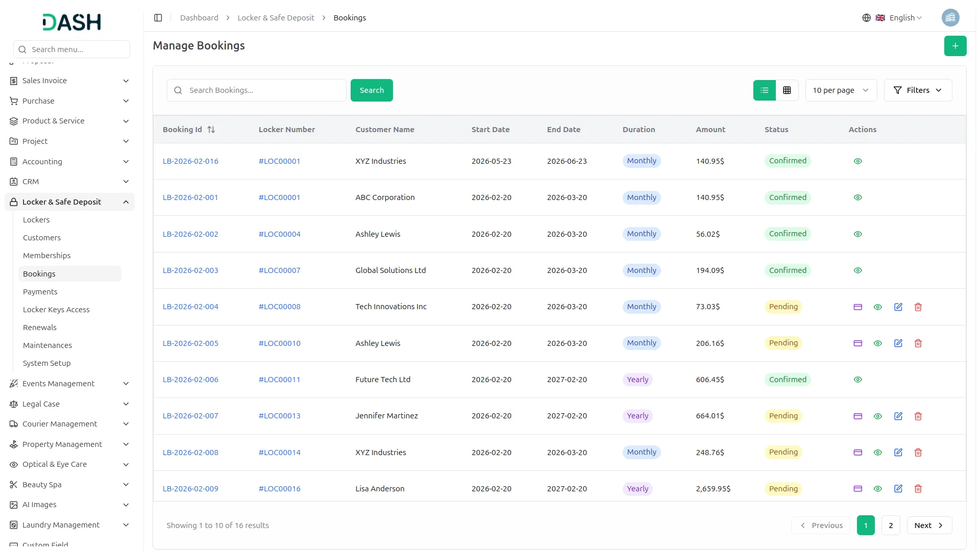Open the list view layout icon

coord(764,90)
